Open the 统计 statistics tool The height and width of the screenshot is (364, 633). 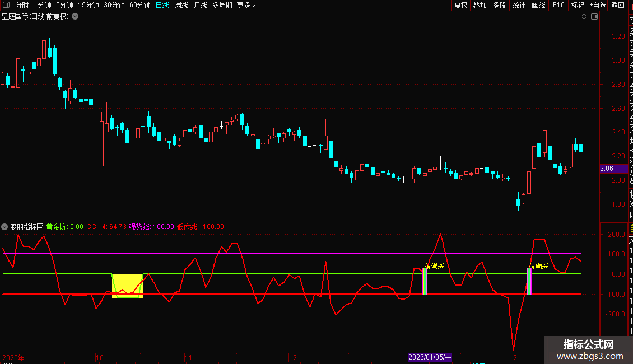pos(519,6)
